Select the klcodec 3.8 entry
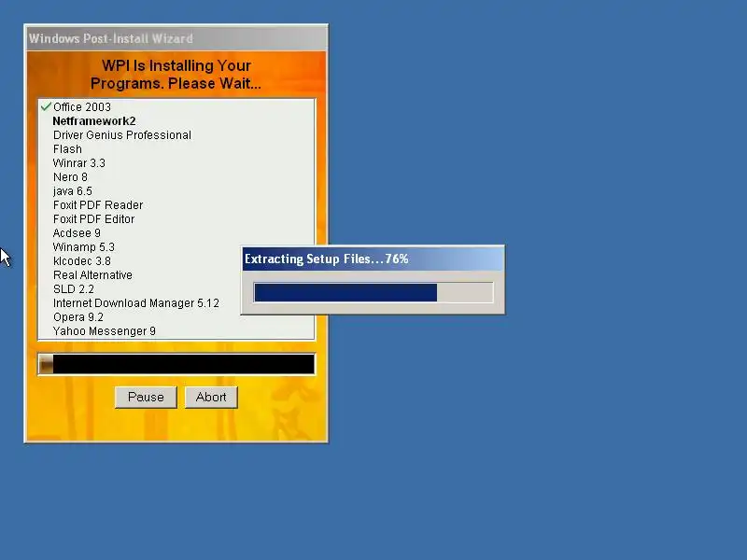747x560 pixels. tap(82, 261)
